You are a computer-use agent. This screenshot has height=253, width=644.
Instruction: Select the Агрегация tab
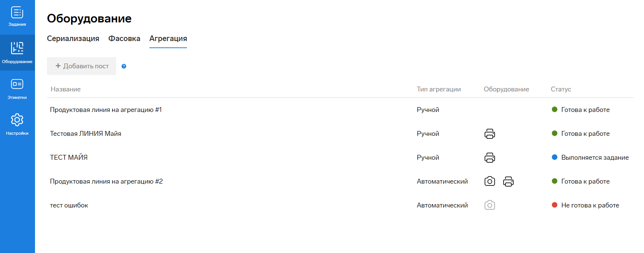coord(168,38)
